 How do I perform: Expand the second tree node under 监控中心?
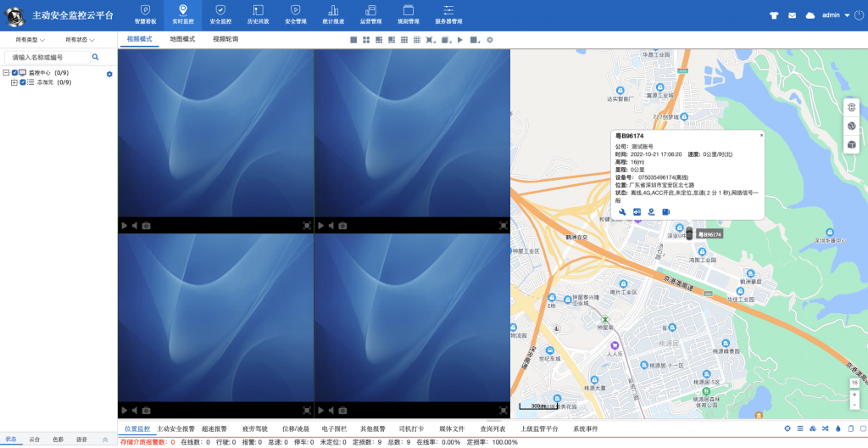(x=14, y=82)
